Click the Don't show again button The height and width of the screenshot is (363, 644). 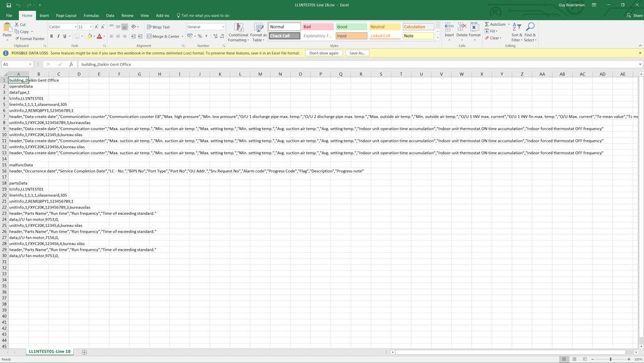[x=324, y=53]
